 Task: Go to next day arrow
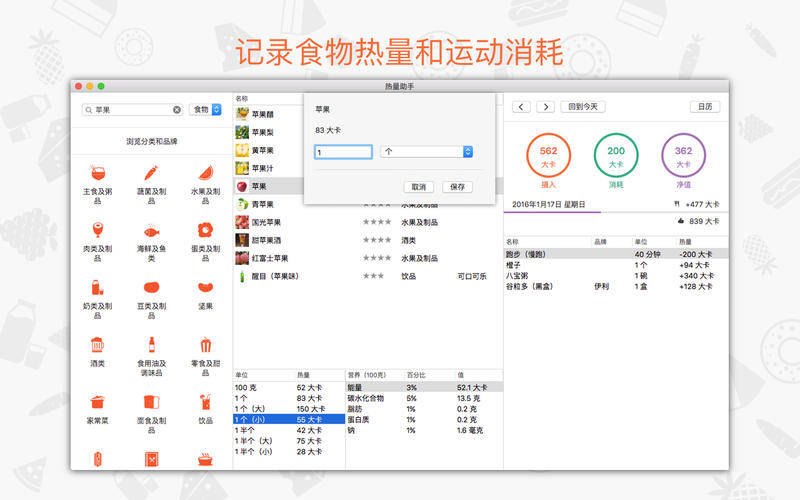click(545, 107)
